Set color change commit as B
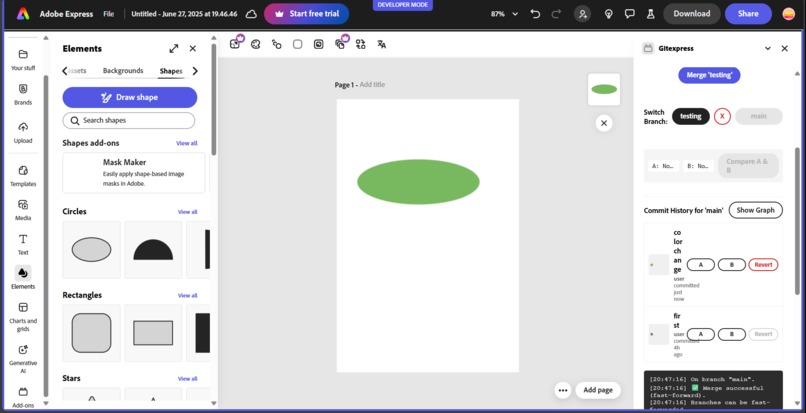 [x=731, y=264]
